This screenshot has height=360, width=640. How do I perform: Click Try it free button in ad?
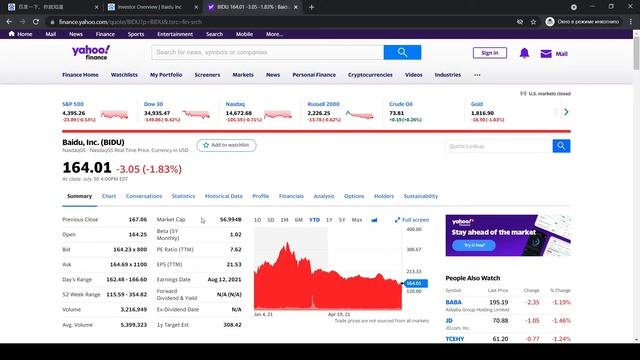pos(474,245)
